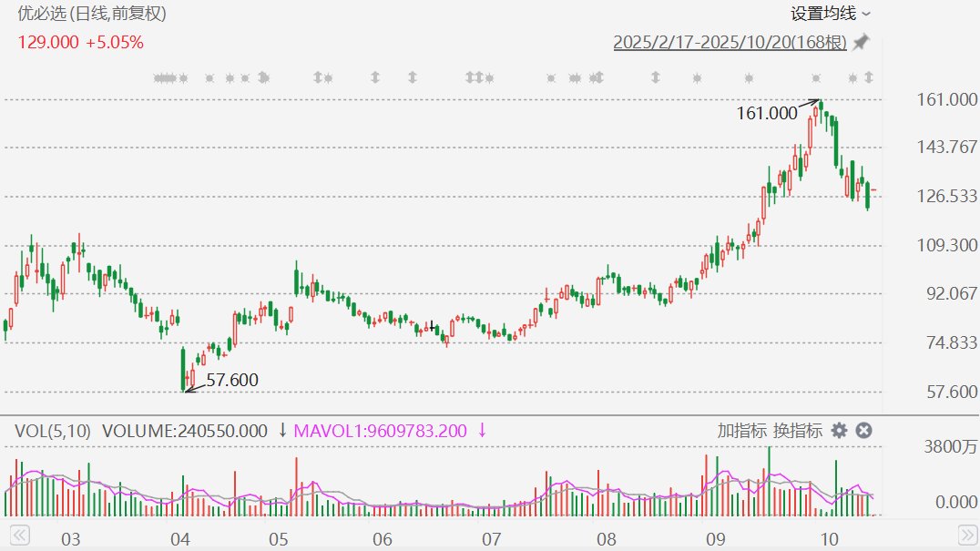Click the 57.600 low price annotation
The width and height of the screenshot is (980, 551).
coord(231,380)
